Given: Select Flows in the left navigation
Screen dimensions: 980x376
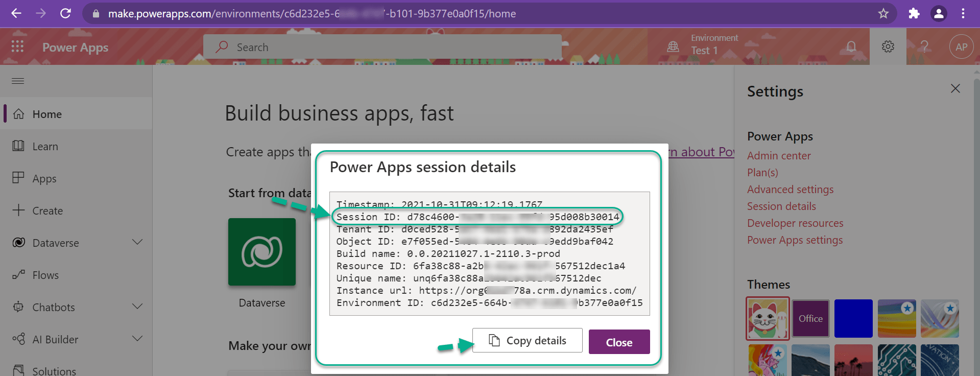Looking at the screenshot, I should click(x=76, y=275).
